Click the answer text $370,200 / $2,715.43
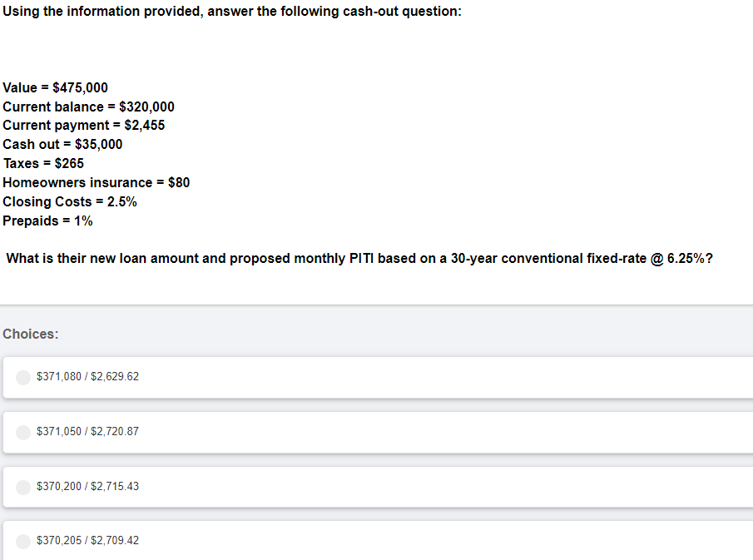 coord(87,487)
